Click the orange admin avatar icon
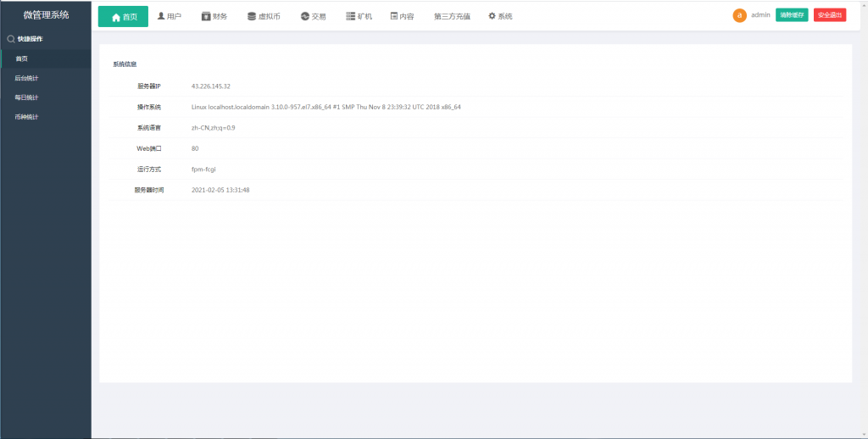The image size is (868, 439). [x=739, y=15]
